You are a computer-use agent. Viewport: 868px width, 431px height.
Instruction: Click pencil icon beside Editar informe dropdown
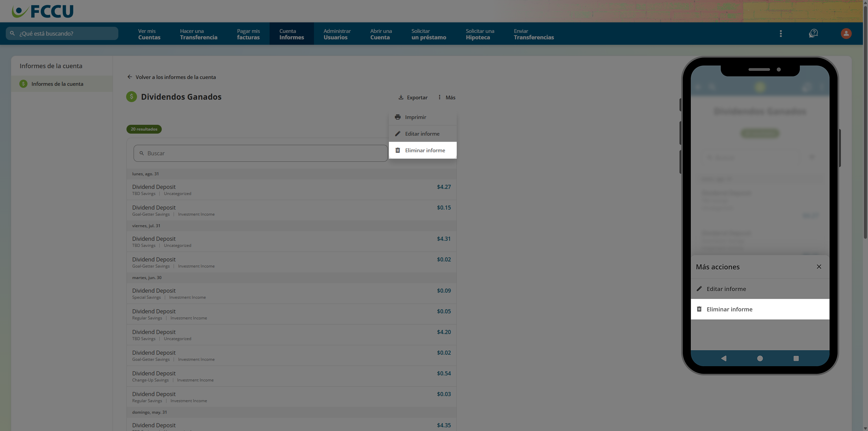(x=398, y=134)
